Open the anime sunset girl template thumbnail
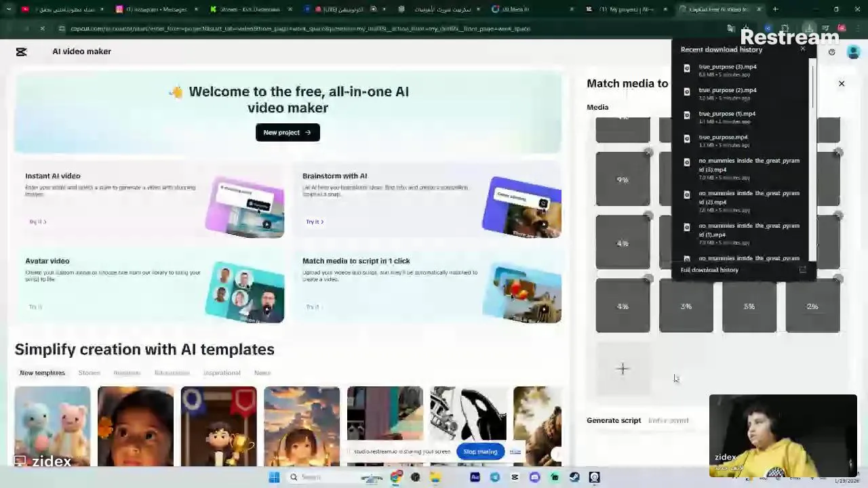Image resolution: width=868 pixels, height=488 pixels. [302, 426]
